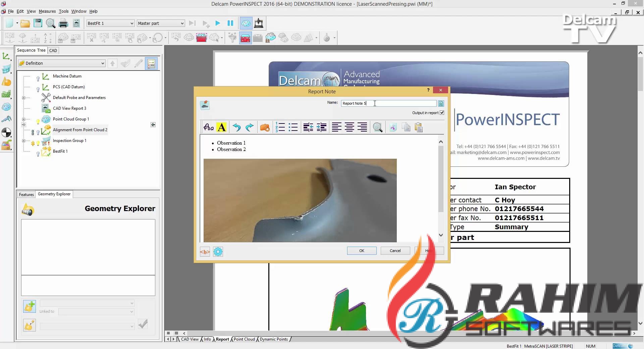Image resolution: width=644 pixels, height=349 pixels.
Task: Open the note settings gear
Action: [x=218, y=251]
